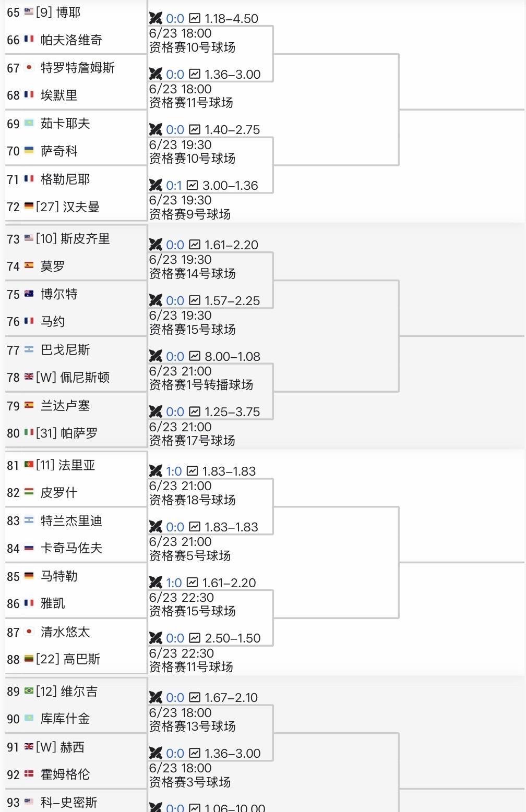Open odds chart icon beside 8.00–1.08

(x=195, y=356)
